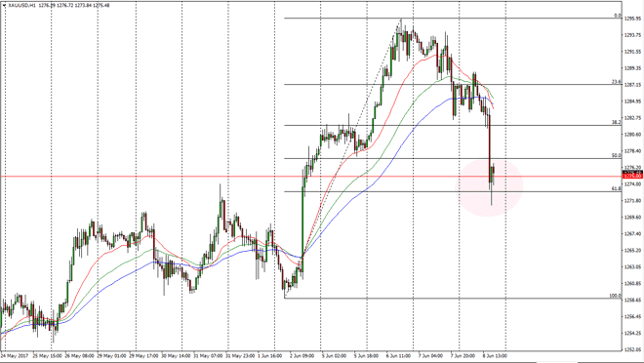Click the 31 May 07:00 time label
Image resolution: width=644 pixels, height=363 pixels.
tap(208, 355)
